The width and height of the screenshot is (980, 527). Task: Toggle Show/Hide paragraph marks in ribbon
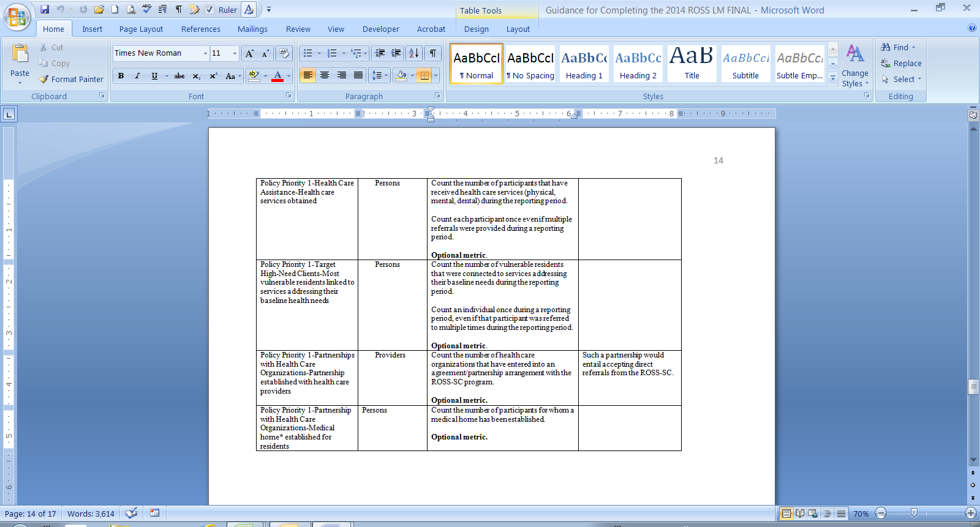point(433,53)
